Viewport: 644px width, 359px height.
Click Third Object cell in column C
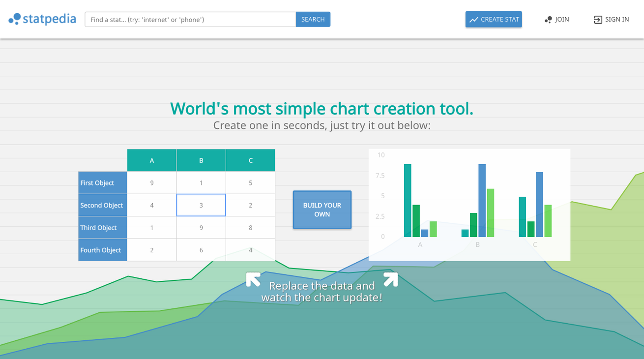tap(251, 228)
